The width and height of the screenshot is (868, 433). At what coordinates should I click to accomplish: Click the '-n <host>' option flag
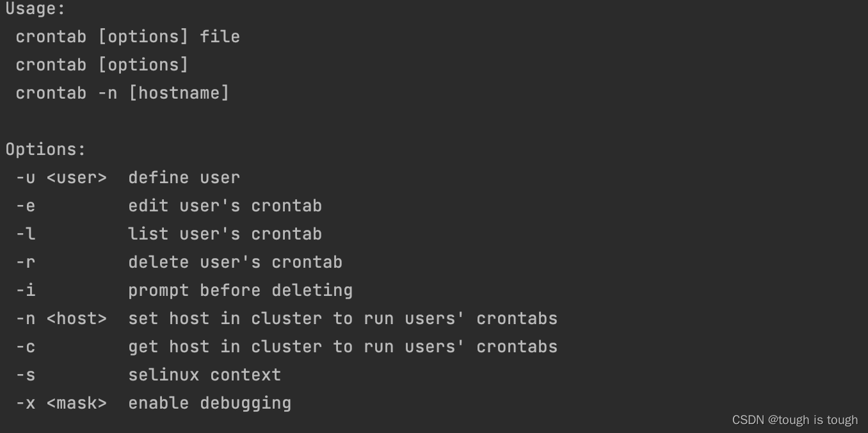pyautogui.click(x=61, y=318)
